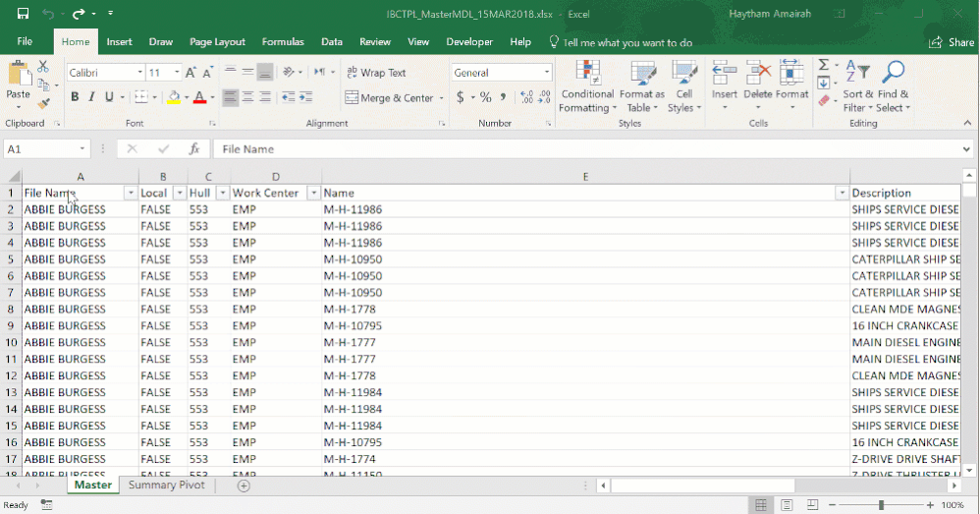Open File Name column filter

[x=131, y=194]
